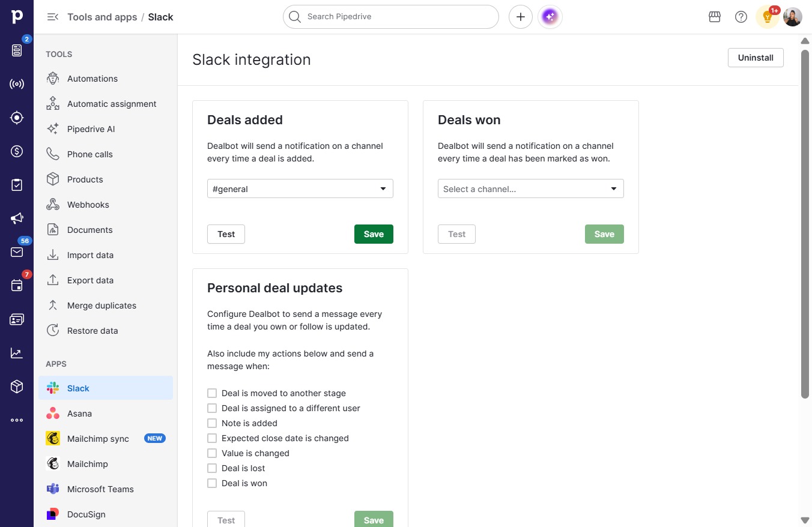
Task: Go to Webhooks
Action: (106, 205)
